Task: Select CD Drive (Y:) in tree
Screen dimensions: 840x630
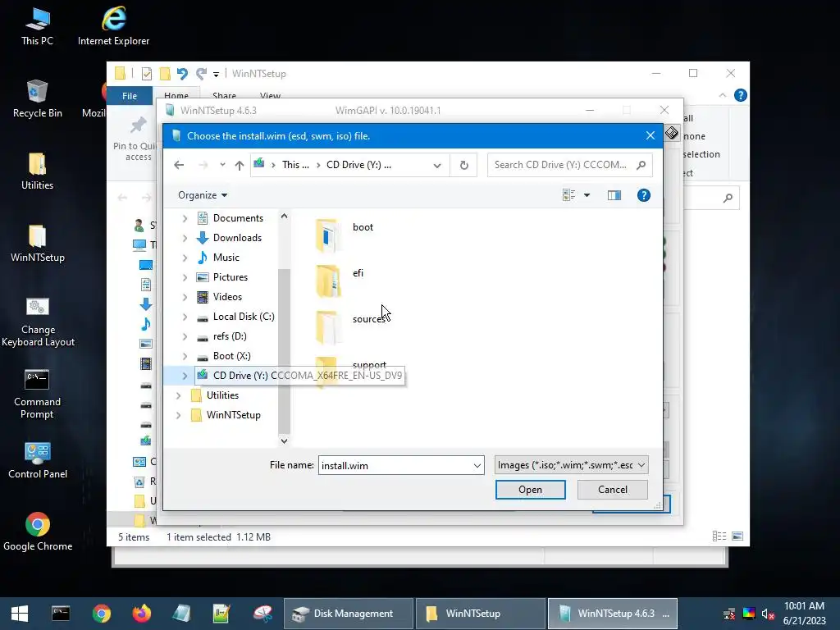Action: [299, 376]
